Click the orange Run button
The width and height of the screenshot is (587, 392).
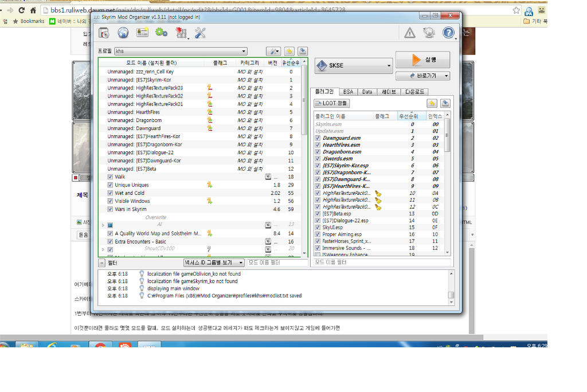pos(422,60)
